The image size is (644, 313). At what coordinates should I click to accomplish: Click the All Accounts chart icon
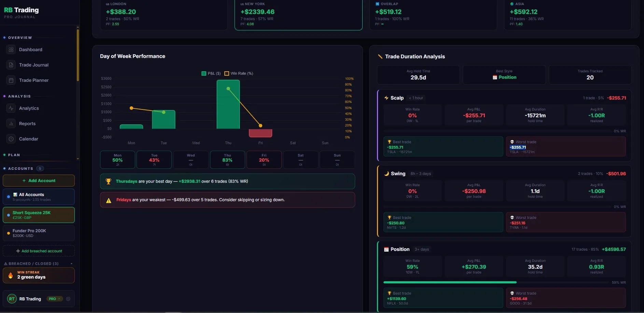pos(15,195)
